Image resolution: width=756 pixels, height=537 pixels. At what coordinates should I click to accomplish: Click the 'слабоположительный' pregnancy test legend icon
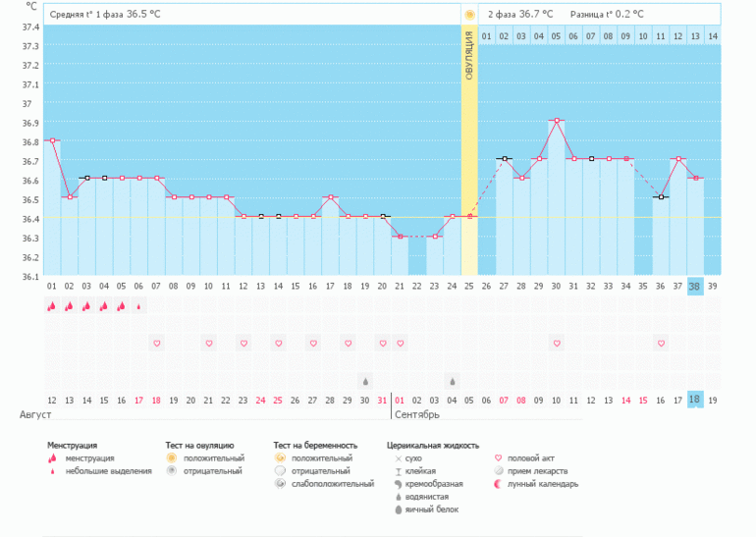coord(280,483)
